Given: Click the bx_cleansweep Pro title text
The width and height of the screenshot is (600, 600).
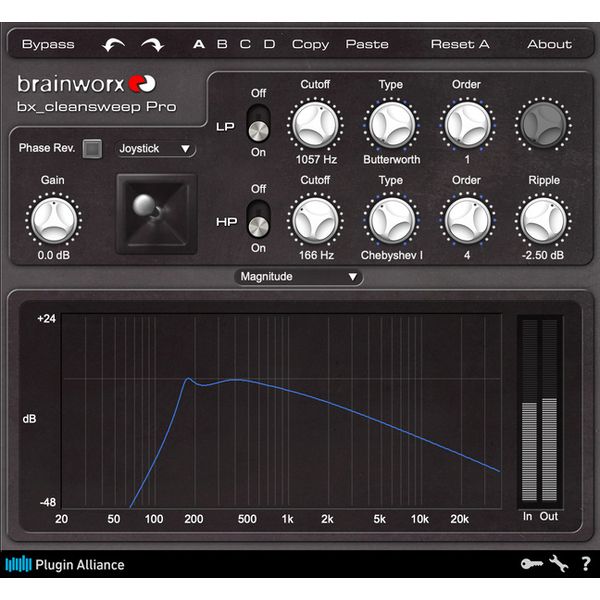Looking at the screenshot, I should click(97, 107).
